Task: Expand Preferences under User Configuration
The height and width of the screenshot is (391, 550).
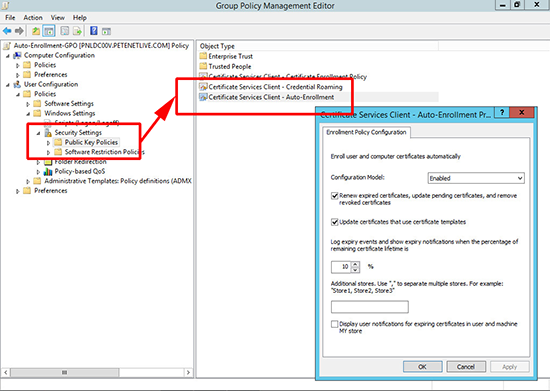Action: (x=18, y=191)
